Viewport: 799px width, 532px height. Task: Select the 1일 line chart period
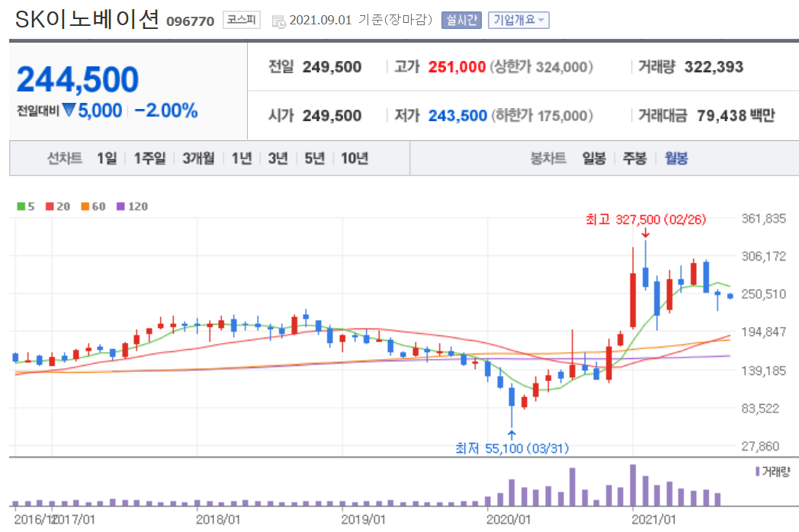[107, 159]
